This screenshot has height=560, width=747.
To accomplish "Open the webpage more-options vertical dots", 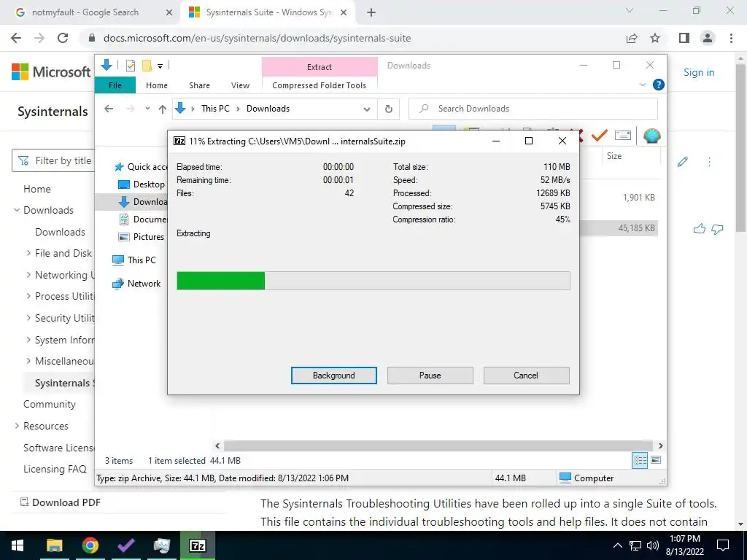I will pos(709,162).
